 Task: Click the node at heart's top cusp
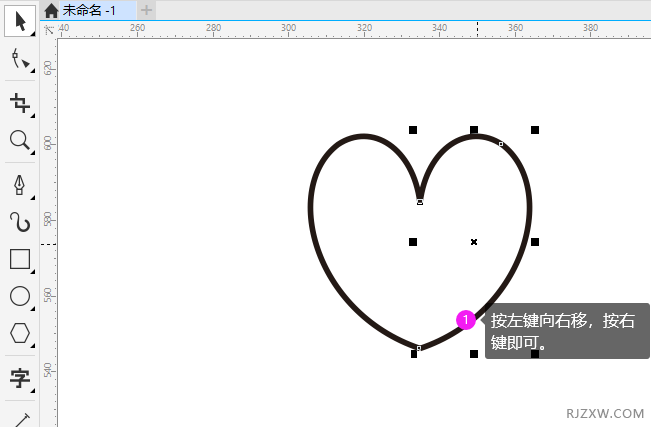coord(420,202)
